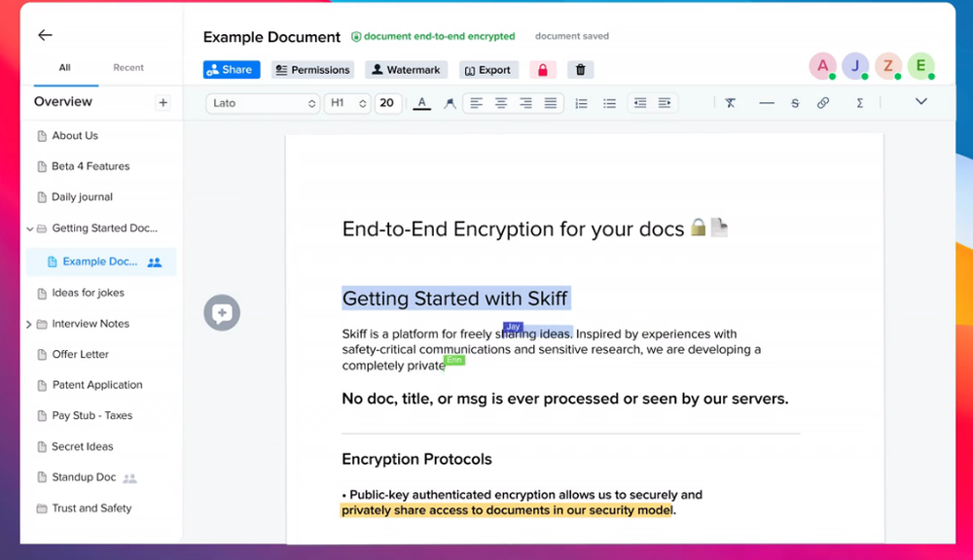Insert a hyperlink
973x560 pixels.
click(823, 103)
